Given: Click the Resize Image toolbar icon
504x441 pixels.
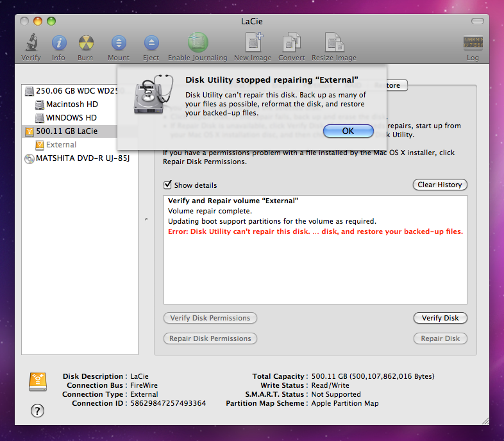Looking at the screenshot, I should [334, 42].
